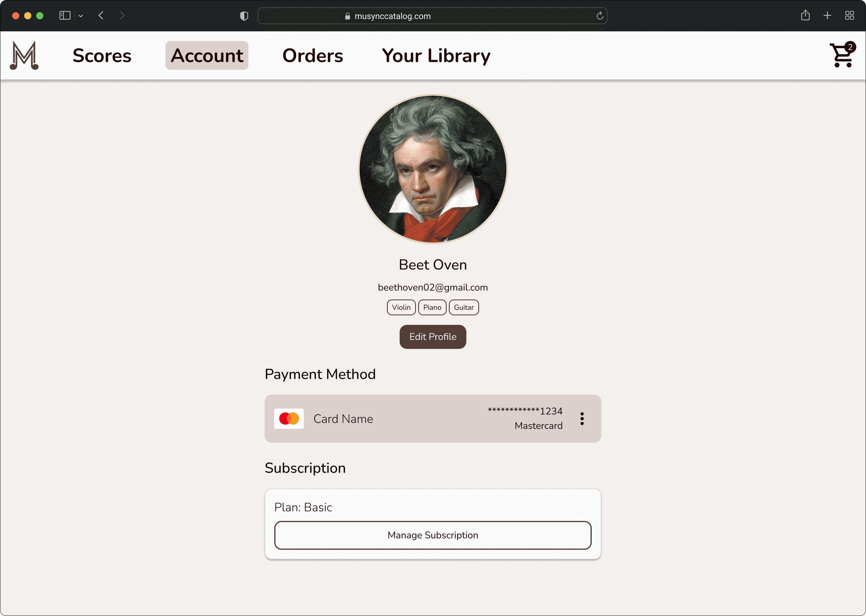This screenshot has width=866, height=616.
Task: Click the cart item count badge
Action: [850, 47]
